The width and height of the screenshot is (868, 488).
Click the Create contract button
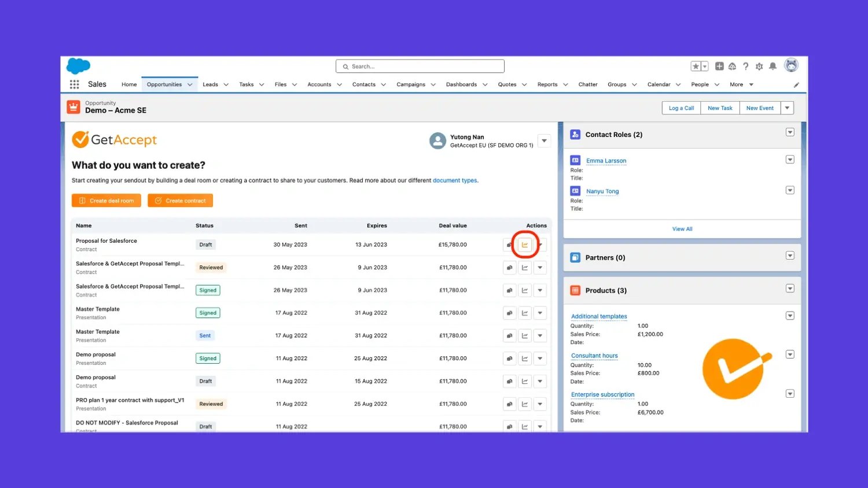[181, 201]
